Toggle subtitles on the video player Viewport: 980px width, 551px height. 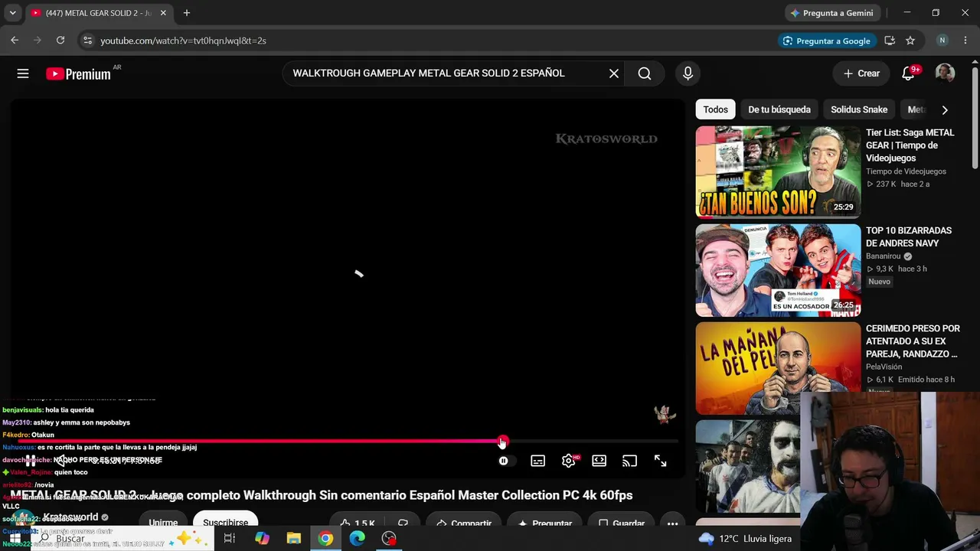tap(537, 461)
